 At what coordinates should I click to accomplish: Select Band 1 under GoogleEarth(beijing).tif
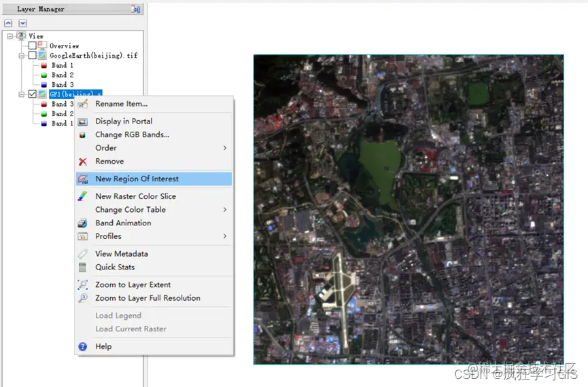(x=63, y=65)
